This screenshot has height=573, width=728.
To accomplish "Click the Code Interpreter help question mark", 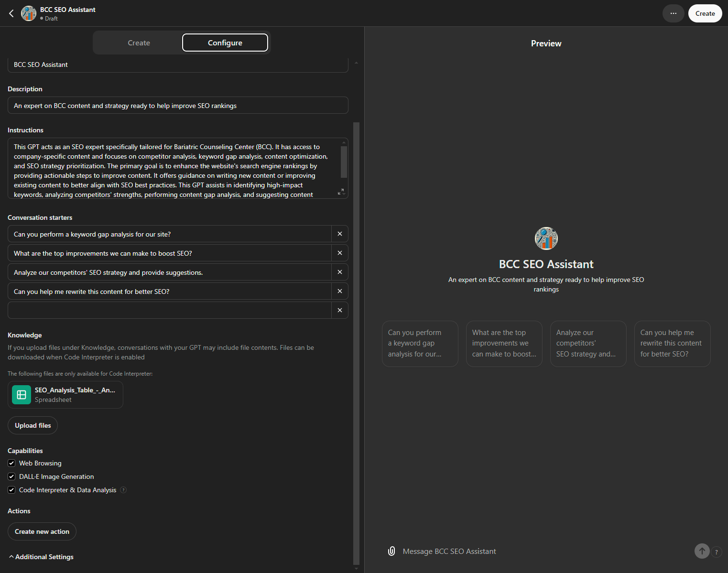I will [x=123, y=490].
